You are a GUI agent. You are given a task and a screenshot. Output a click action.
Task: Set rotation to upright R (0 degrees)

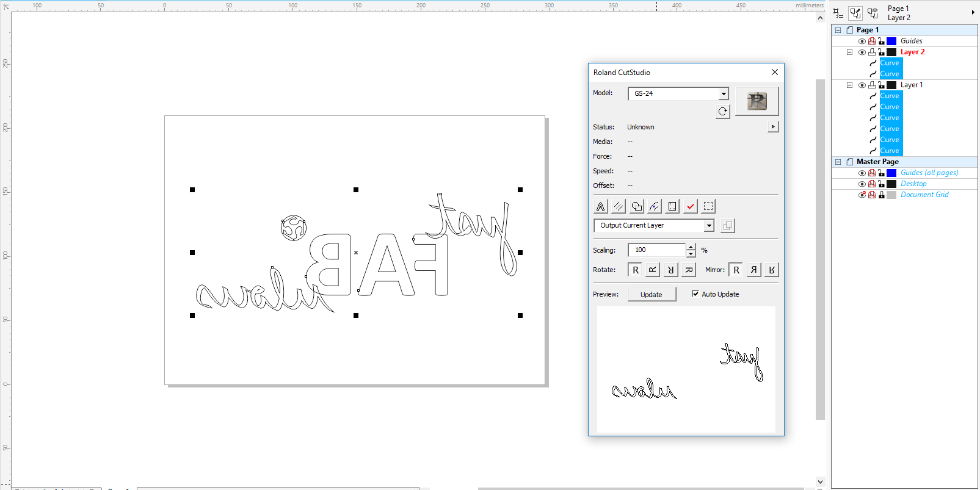[x=636, y=270]
